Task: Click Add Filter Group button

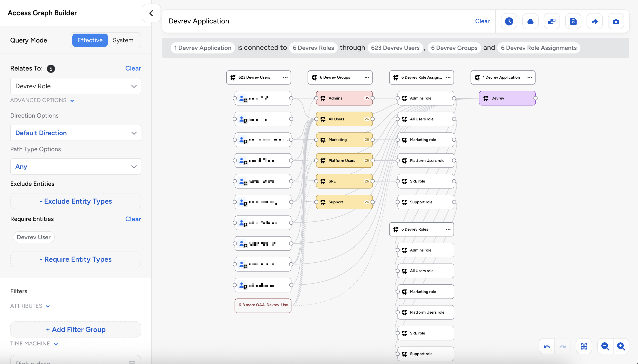Action: click(x=75, y=329)
